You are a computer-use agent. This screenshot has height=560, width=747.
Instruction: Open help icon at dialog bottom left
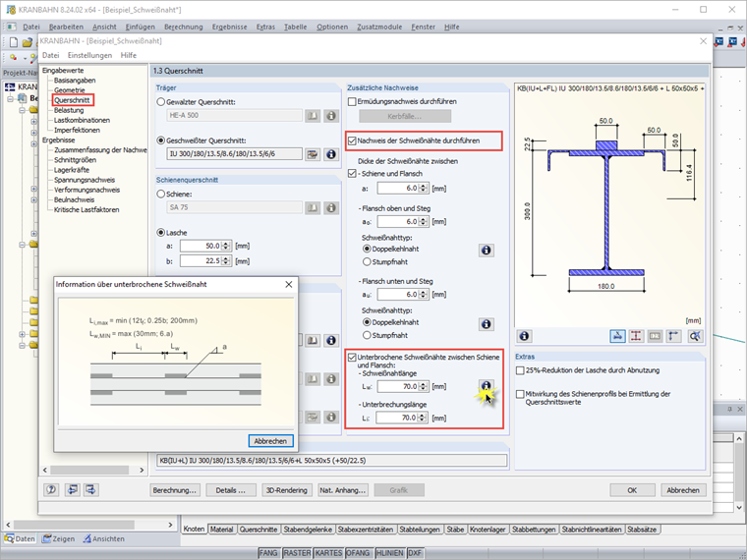tap(51, 489)
